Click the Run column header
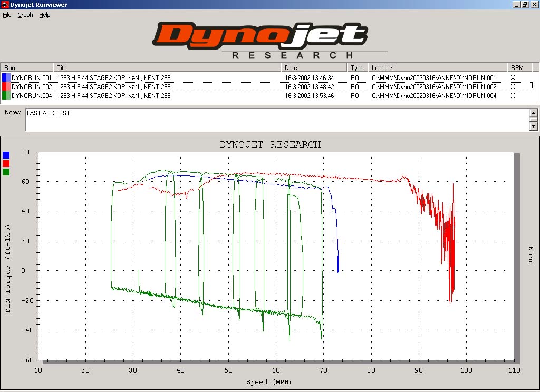Screen dimensions: 540x392 (27, 67)
